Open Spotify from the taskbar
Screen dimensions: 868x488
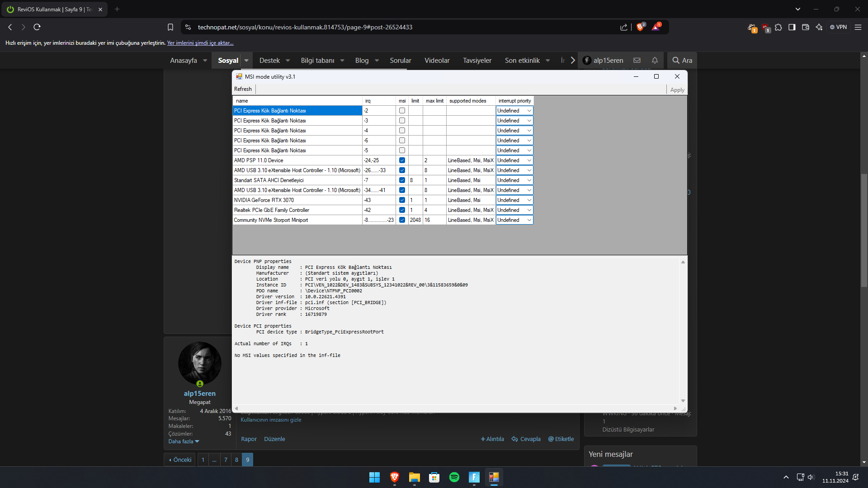454,477
